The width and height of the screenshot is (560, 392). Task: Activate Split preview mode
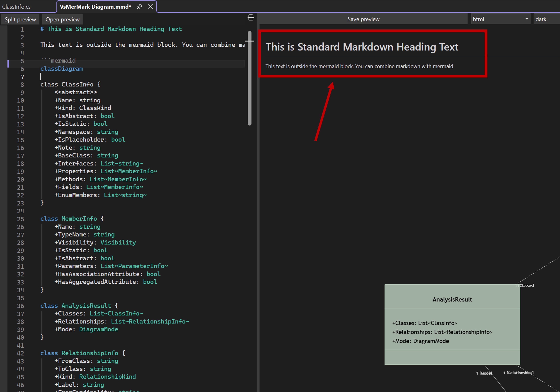(x=20, y=19)
